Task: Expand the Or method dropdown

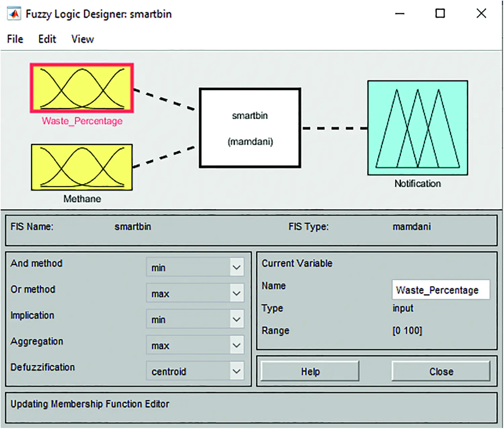Action: coord(195,293)
